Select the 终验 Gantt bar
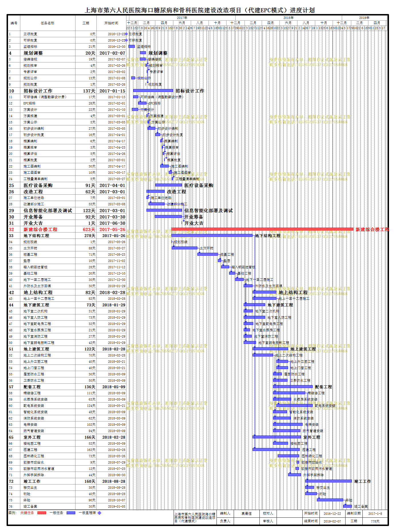Viewport: 395px width, 532px height. 330,500
